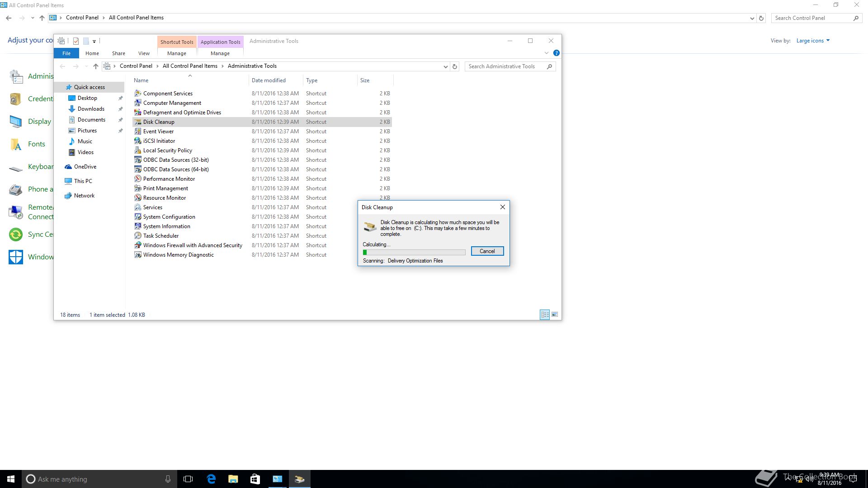Viewport: 868px width, 488px height.
Task: Click System Information icon
Action: [138, 226]
